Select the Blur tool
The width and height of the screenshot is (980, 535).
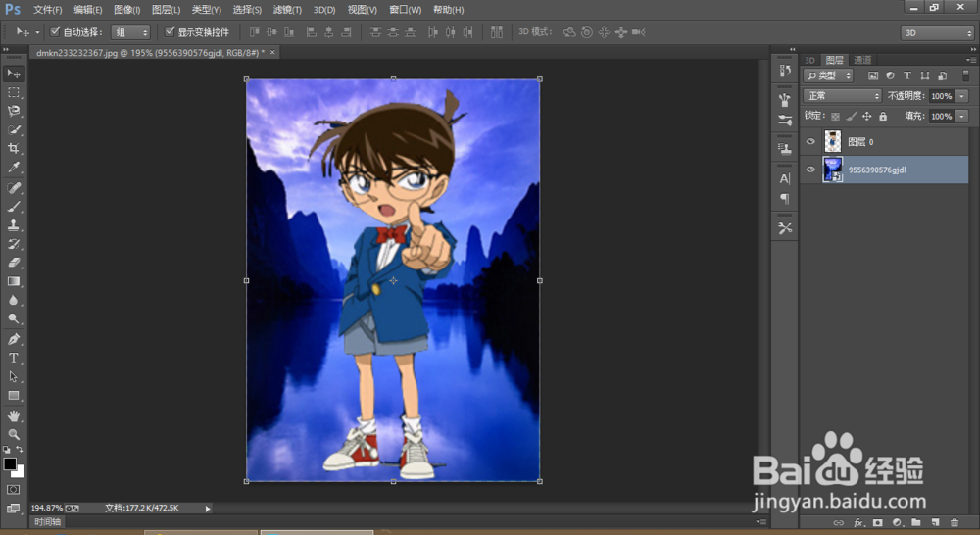click(x=13, y=301)
